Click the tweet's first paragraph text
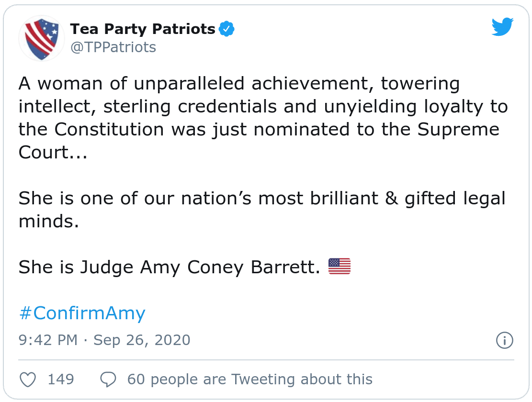 [263, 118]
